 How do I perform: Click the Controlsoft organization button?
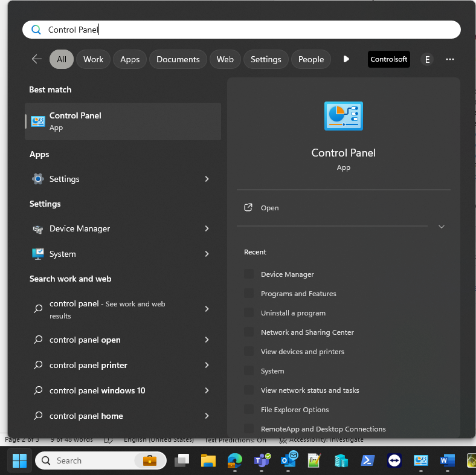click(389, 59)
